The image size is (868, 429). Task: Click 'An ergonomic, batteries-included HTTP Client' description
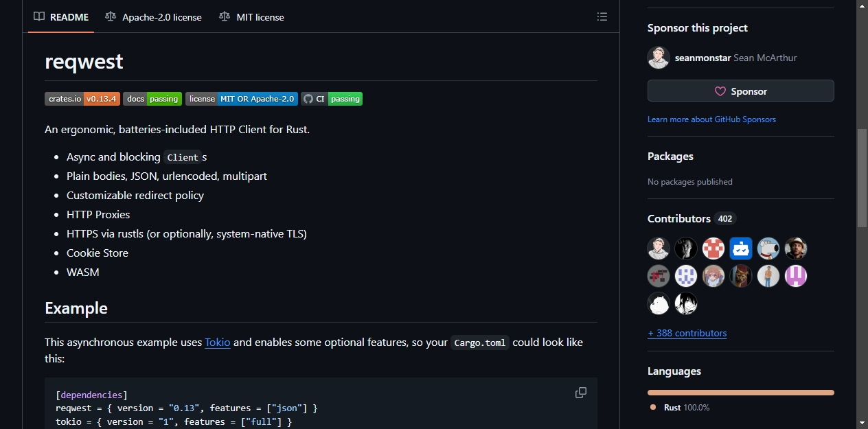177,129
